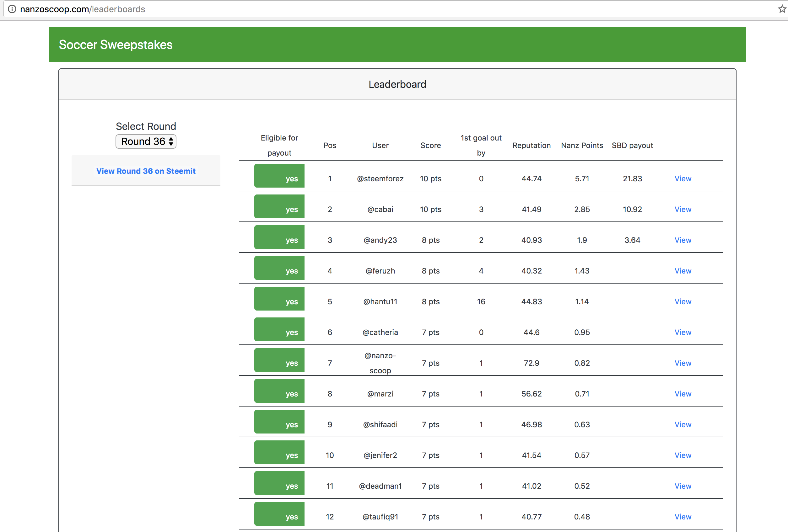This screenshot has height=532, width=788.
Task: Click View link for @cabai row
Action: pos(683,210)
